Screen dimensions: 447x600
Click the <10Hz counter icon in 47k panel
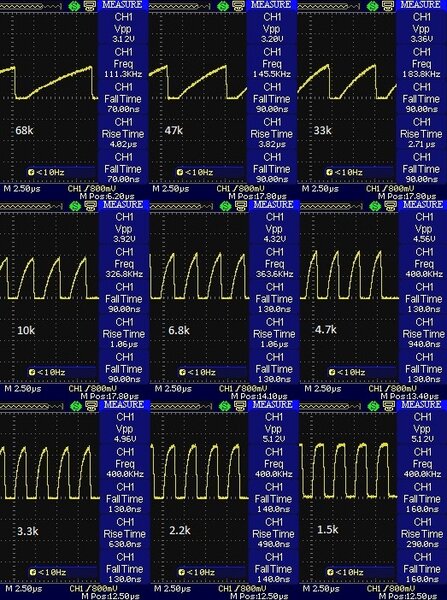point(180,173)
